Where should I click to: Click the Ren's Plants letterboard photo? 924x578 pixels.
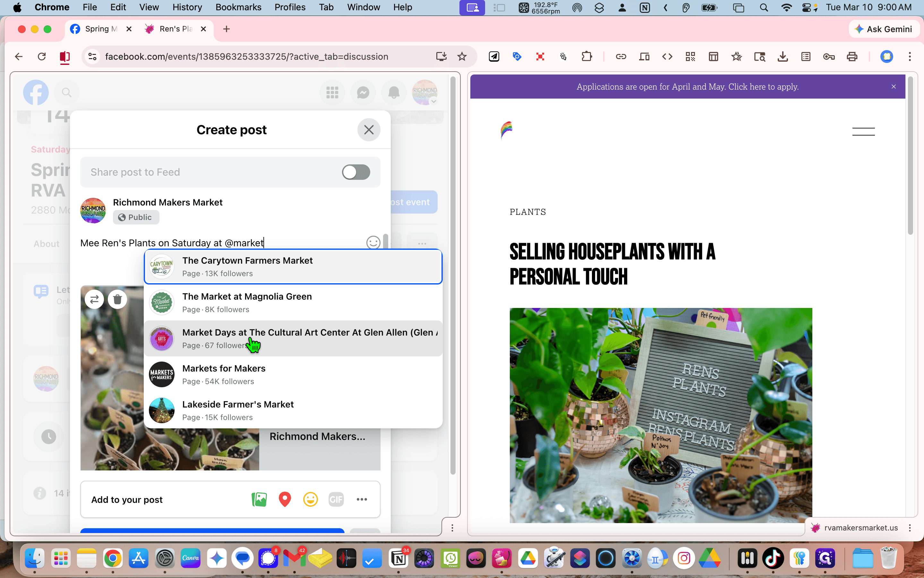click(x=661, y=415)
